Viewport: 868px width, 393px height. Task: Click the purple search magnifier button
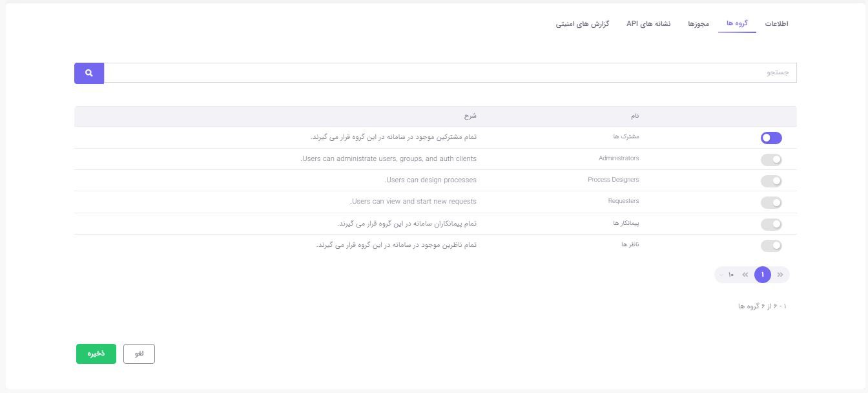coord(89,73)
